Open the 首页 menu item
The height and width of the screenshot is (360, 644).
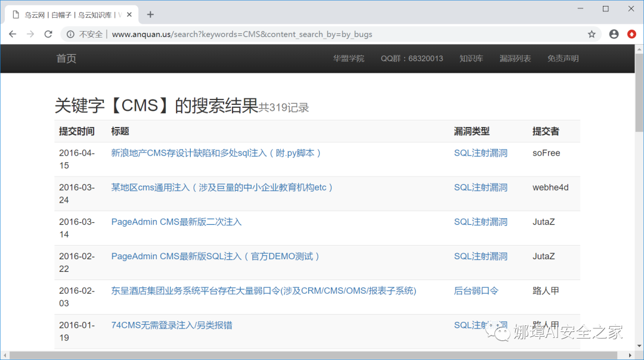coord(66,58)
